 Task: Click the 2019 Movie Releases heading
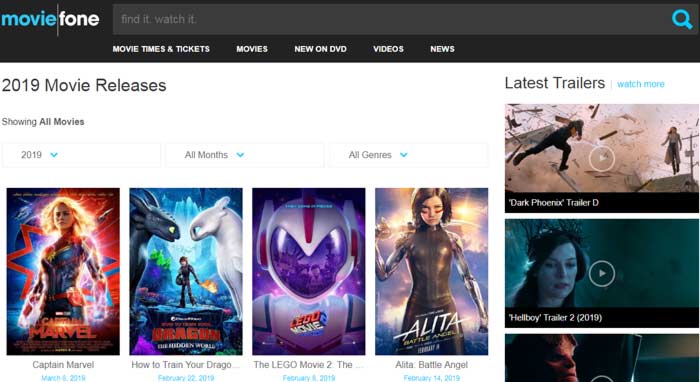pos(84,85)
